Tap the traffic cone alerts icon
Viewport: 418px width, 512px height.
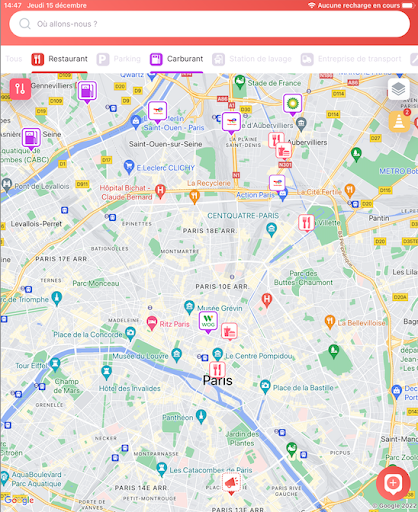pyautogui.click(x=399, y=121)
